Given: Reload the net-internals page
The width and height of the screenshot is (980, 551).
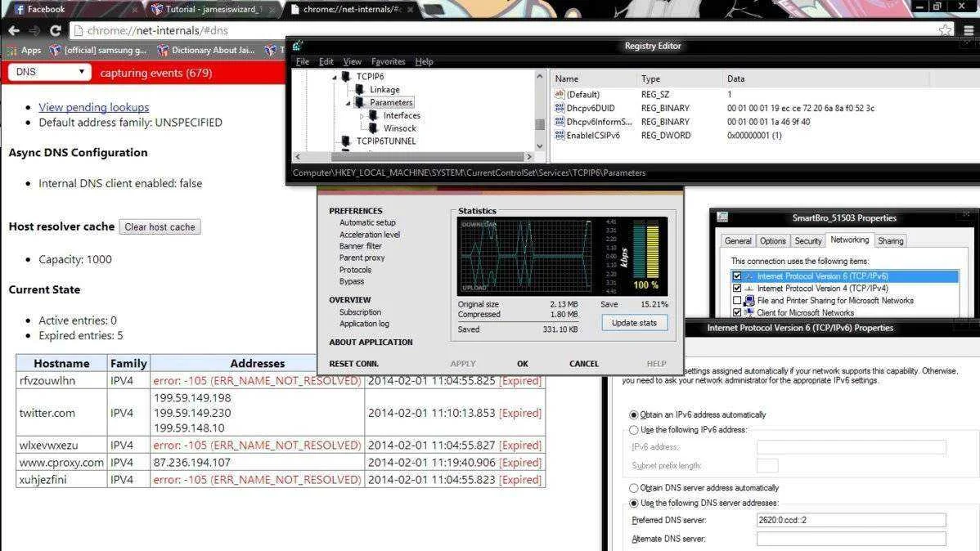Looking at the screenshot, I should (55, 30).
